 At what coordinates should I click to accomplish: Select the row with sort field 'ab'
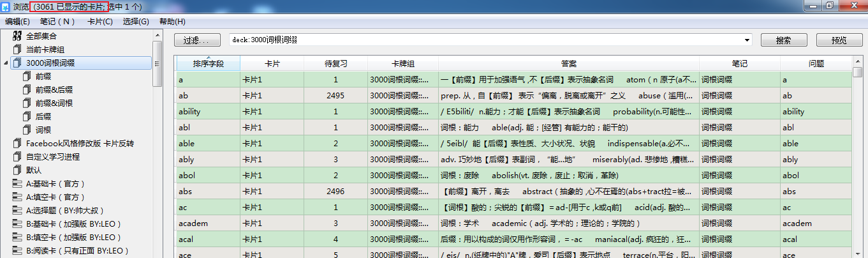pyautogui.click(x=514, y=95)
